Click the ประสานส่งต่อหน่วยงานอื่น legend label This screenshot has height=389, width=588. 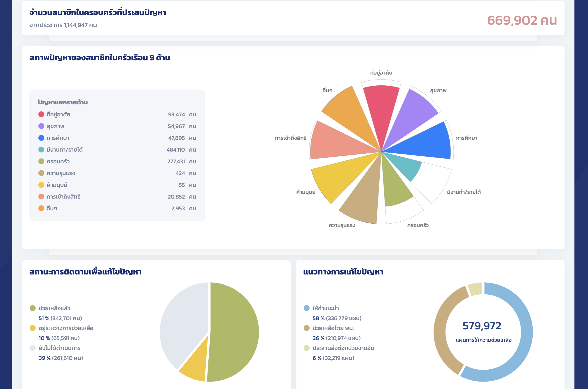coord(343,348)
